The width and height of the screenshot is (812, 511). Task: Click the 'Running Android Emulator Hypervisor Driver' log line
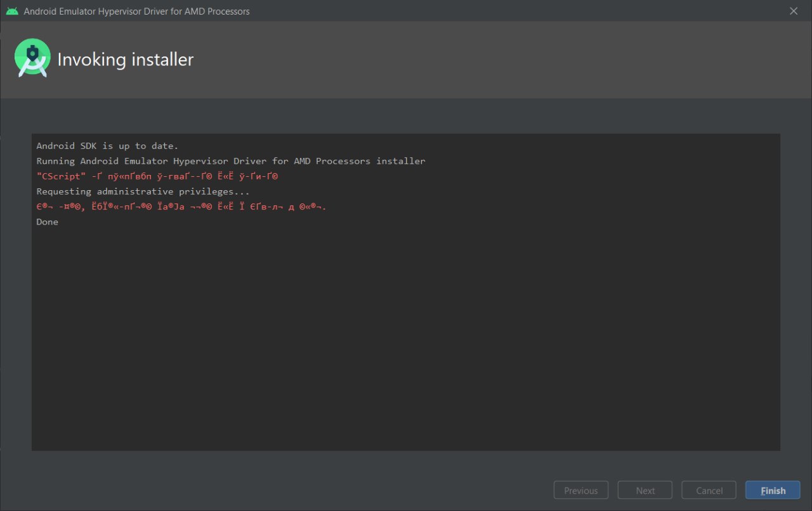231,161
